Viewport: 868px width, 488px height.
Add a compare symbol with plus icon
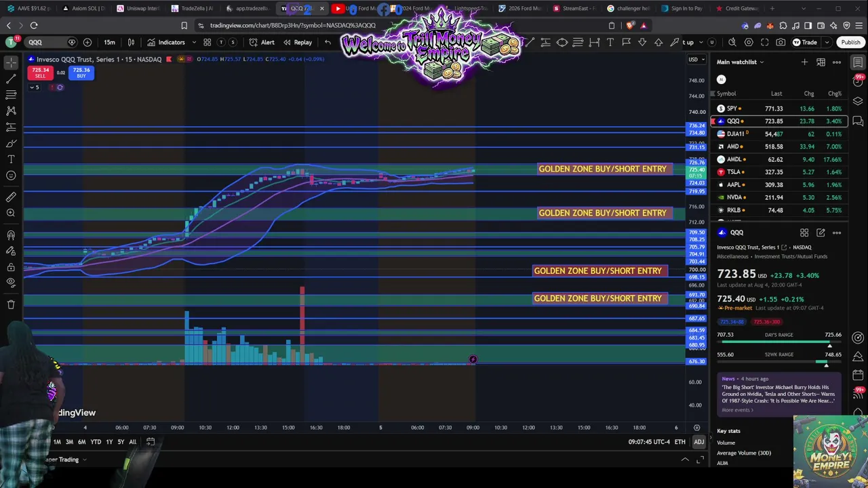coord(87,42)
